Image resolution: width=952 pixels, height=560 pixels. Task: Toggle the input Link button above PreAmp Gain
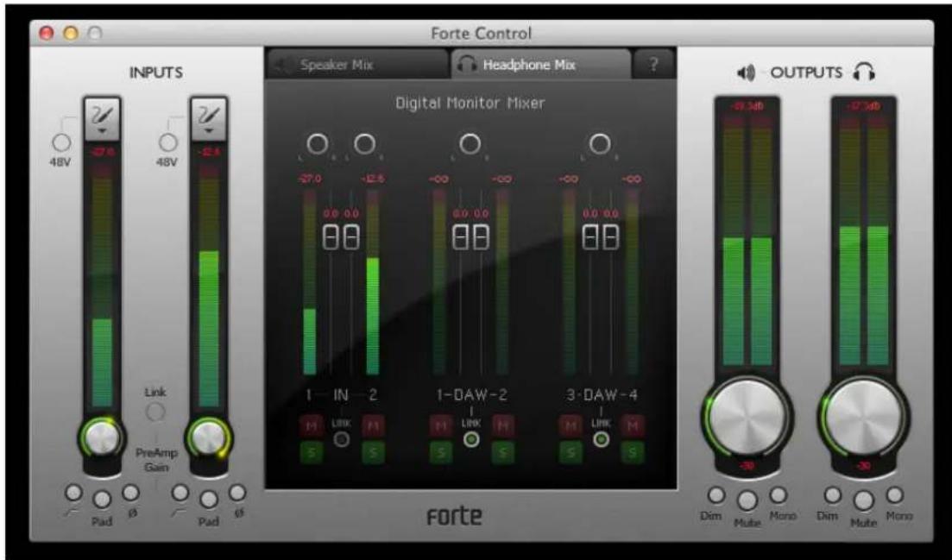[155, 412]
